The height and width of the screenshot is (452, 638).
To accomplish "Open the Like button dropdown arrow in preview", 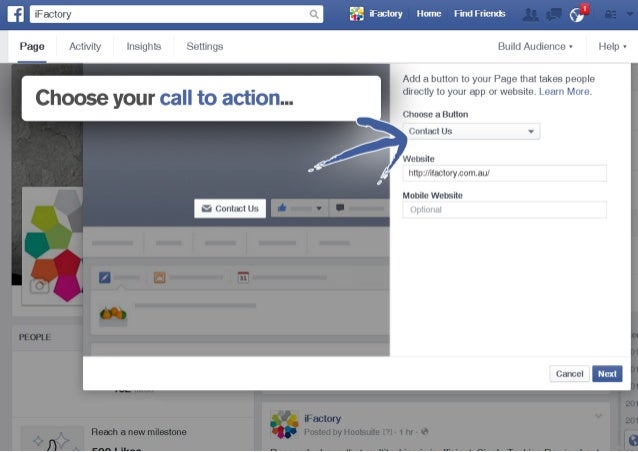I will pyautogui.click(x=319, y=209).
